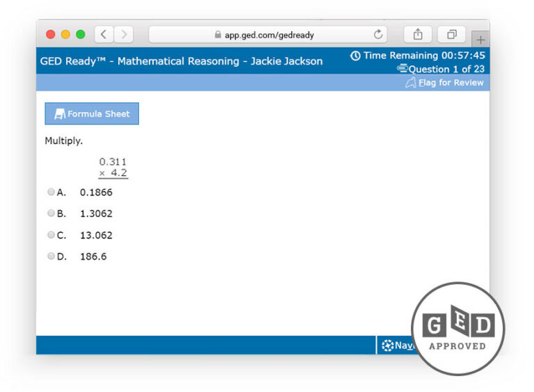Pick answer C radio button 13.062
Viewport: 534px width, 392px height.
point(51,235)
